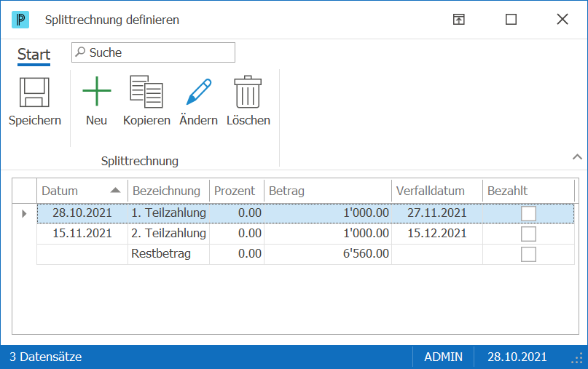This screenshot has height=369, width=588.
Task: Select the date cell 28.10.2021 in the grid
Action: pos(82,213)
